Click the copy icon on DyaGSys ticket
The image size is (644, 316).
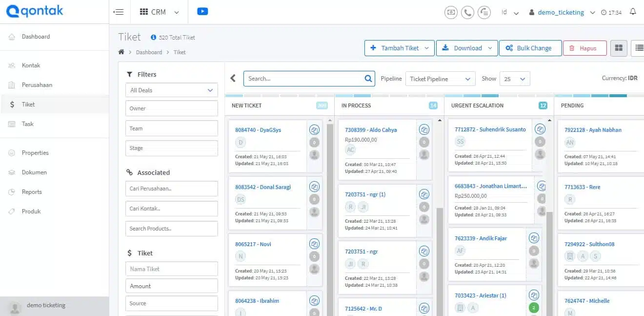tap(315, 129)
